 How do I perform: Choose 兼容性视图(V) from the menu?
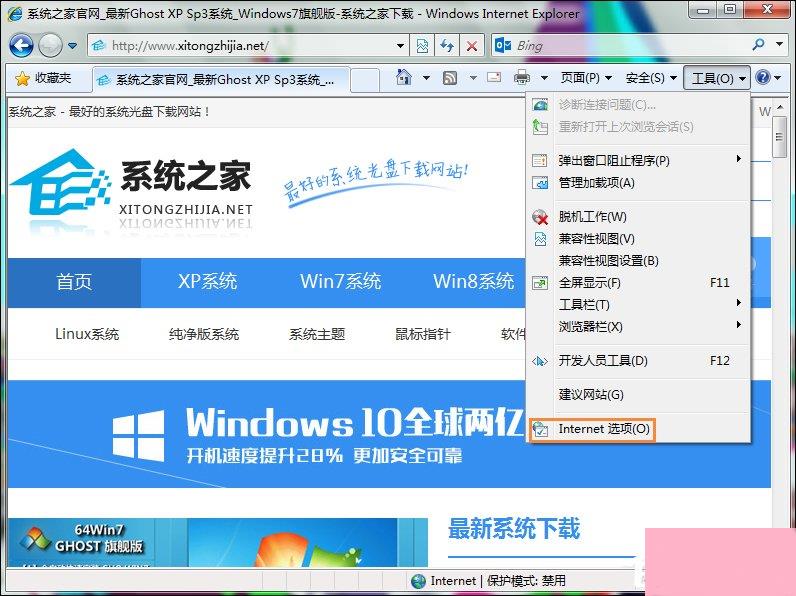639,239
